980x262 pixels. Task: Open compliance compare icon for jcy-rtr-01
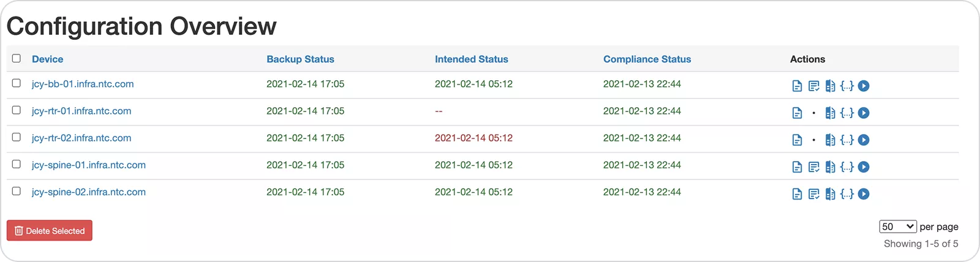[x=830, y=113]
